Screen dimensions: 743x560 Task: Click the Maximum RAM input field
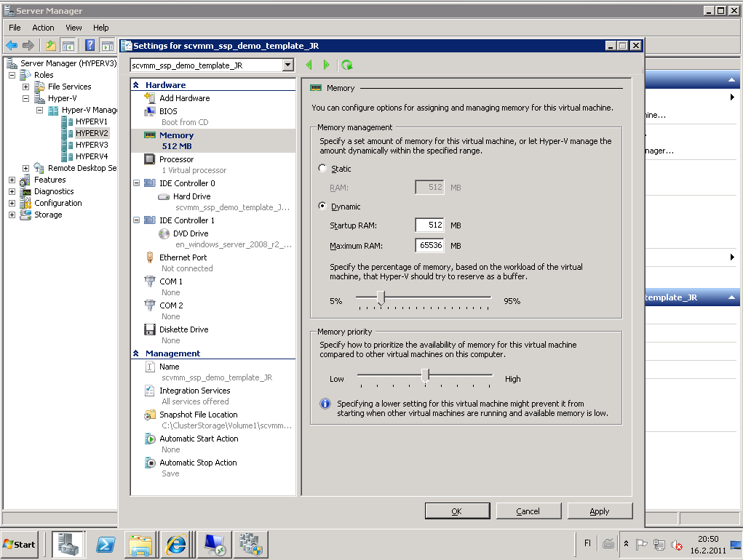429,245
